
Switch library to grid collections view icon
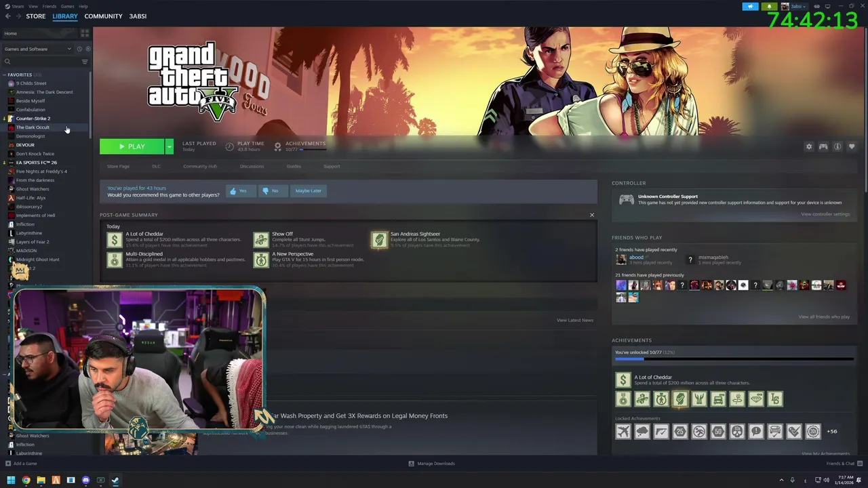(85, 33)
